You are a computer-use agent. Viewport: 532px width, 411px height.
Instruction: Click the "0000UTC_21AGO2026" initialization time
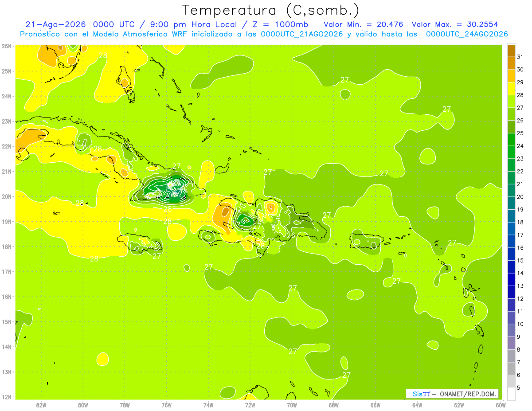301,34
